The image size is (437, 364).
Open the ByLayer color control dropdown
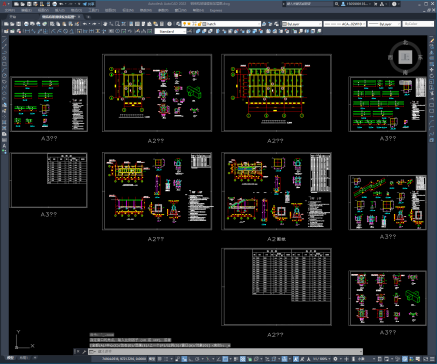click(x=302, y=24)
